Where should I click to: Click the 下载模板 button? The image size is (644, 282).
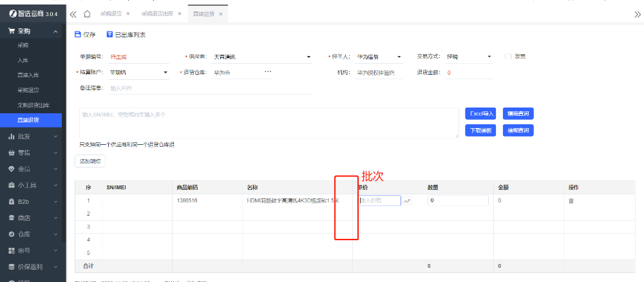[480, 130]
